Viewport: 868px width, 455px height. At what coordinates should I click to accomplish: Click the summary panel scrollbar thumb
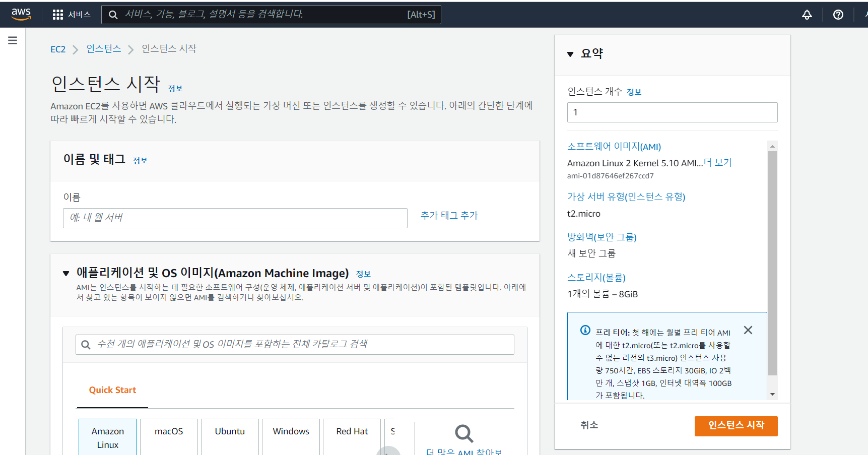tap(772, 263)
